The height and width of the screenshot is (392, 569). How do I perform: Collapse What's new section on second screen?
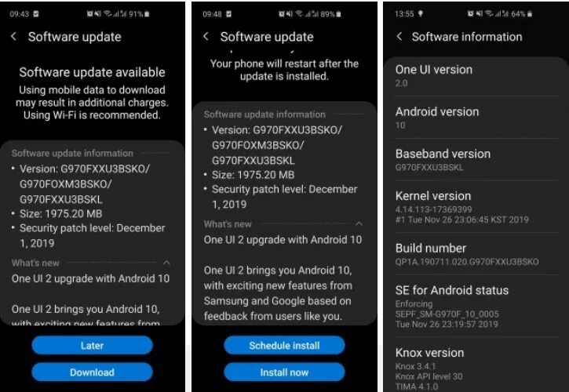(359, 223)
